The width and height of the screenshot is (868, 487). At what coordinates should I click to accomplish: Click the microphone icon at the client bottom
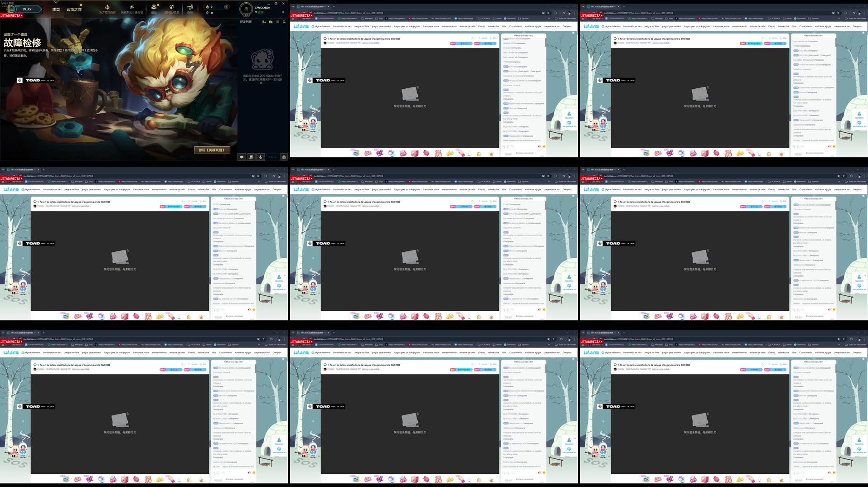261,157
